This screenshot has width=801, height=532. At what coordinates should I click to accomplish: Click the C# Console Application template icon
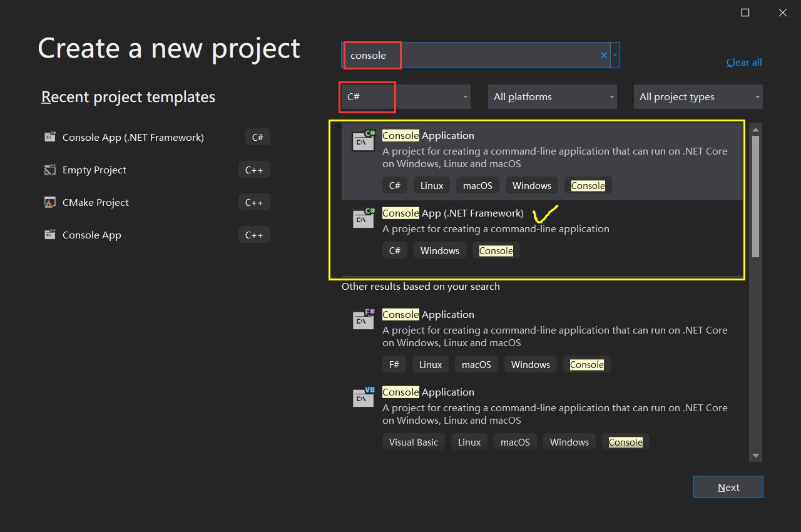[x=363, y=141]
